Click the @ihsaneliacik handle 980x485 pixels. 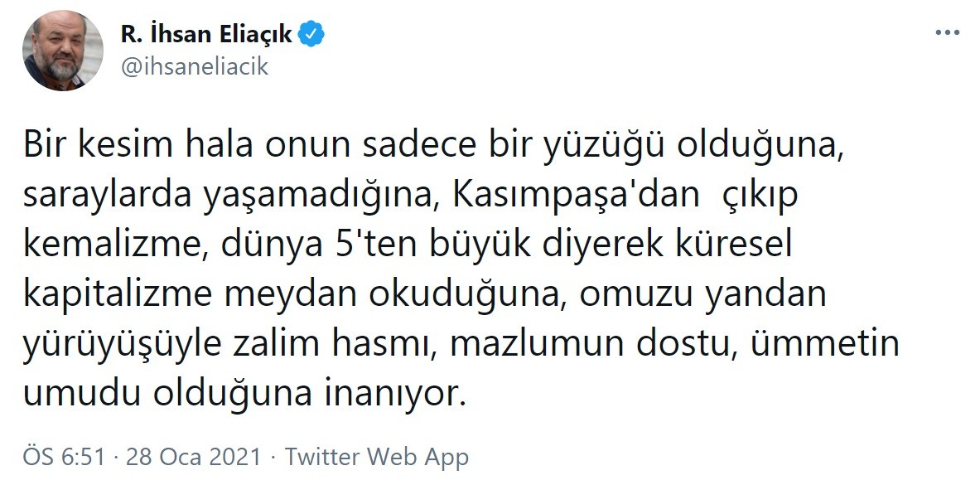195,66
